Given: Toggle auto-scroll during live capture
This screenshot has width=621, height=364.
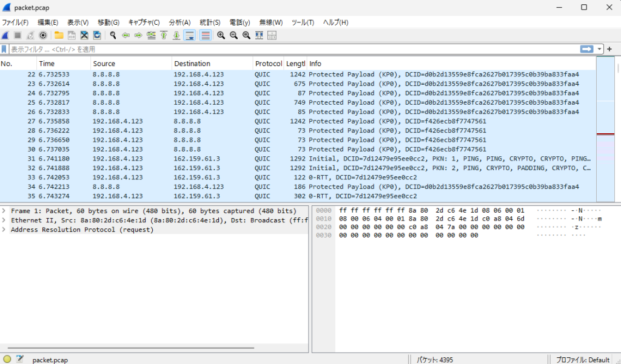Looking at the screenshot, I should pos(189,35).
